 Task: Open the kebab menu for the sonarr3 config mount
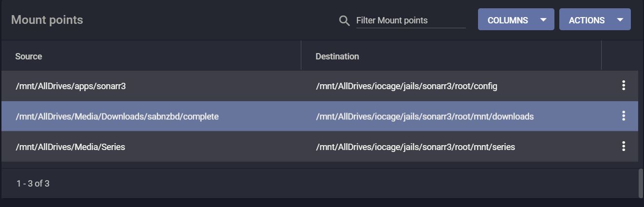(x=623, y=86)
